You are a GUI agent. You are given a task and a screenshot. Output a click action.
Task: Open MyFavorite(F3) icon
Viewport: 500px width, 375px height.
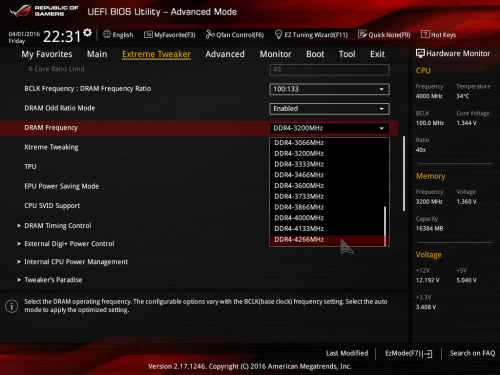point(148,34)
